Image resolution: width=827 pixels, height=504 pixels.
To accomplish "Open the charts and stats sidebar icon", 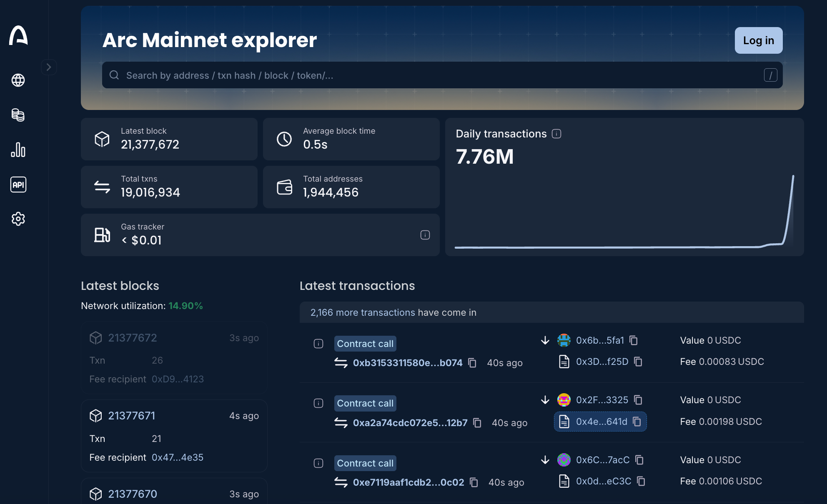I will pos(18,150).
